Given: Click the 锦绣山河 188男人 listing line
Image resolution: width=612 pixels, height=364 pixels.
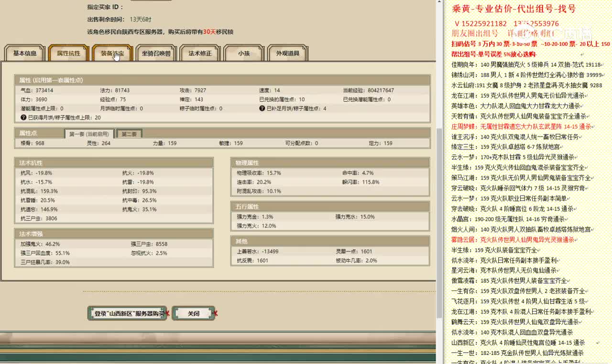Looking at the screenshot, I should point(527,75).
